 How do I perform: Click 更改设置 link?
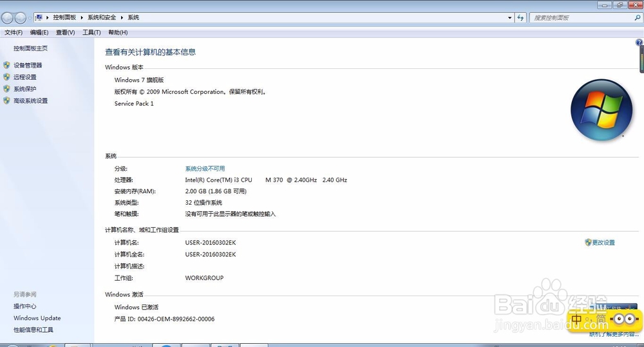(x=603, y=243)
